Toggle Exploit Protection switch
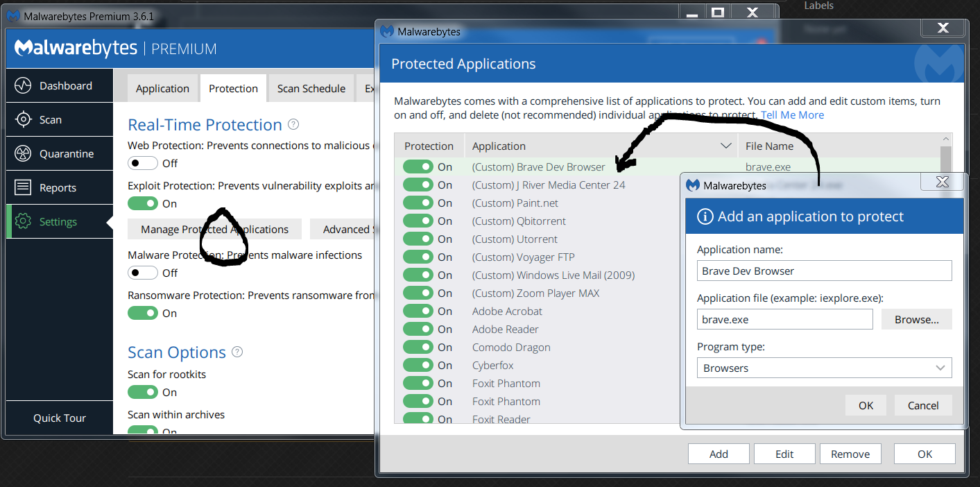This screenshot has height=487, width=980. click(x=143, y=203)
